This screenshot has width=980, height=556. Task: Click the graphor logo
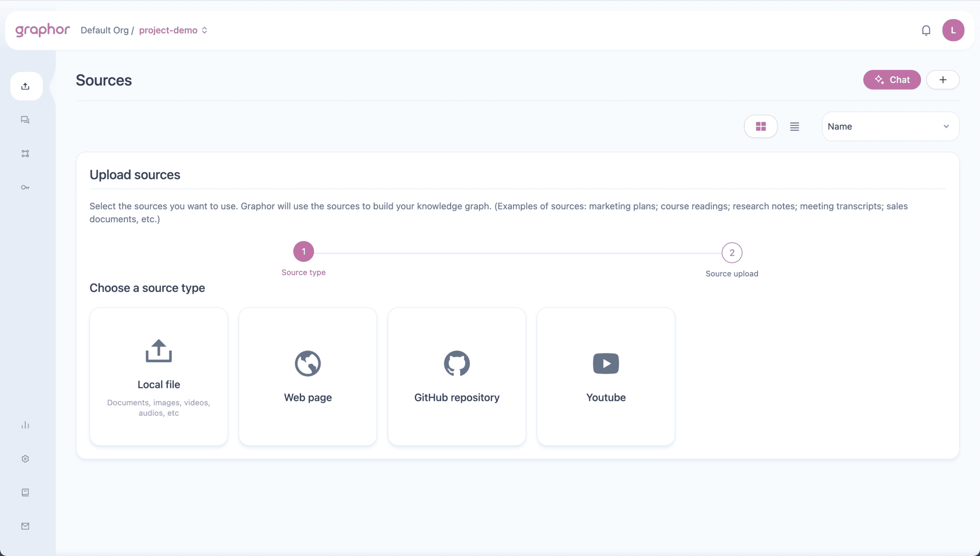pos(42,30)
